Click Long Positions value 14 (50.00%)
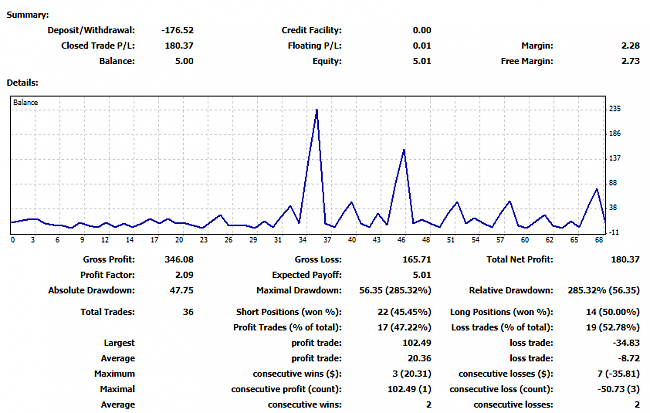 (613, 312)
